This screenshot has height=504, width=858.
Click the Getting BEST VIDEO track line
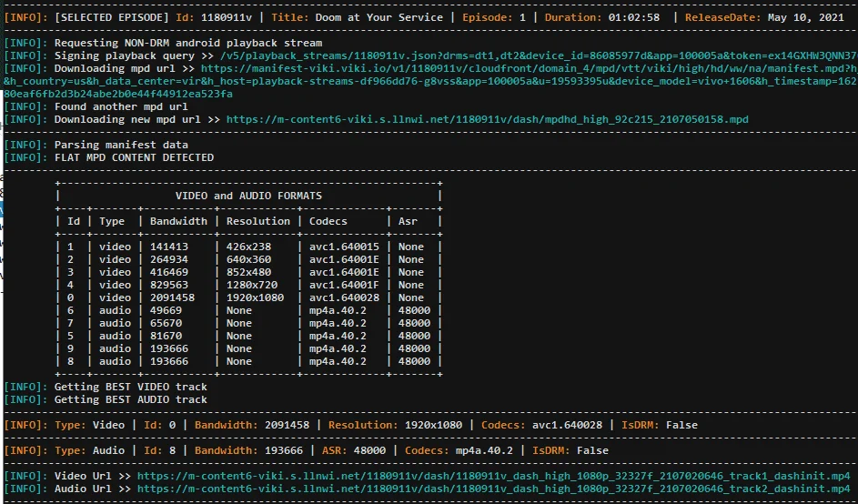tap(131, 387)
